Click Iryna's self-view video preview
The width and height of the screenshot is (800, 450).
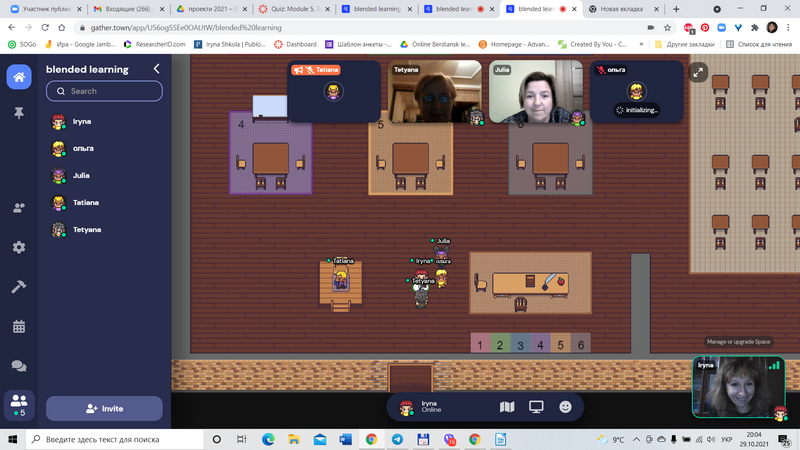pyautogui.click(x=738, y=387)
